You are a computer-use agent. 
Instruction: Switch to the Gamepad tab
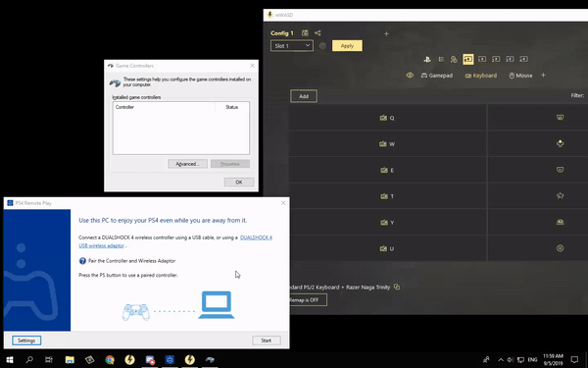click(437, 76)
